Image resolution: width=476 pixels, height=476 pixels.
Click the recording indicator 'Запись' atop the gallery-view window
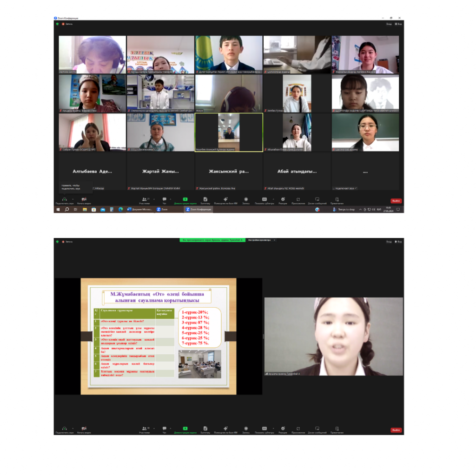[67, 24]
